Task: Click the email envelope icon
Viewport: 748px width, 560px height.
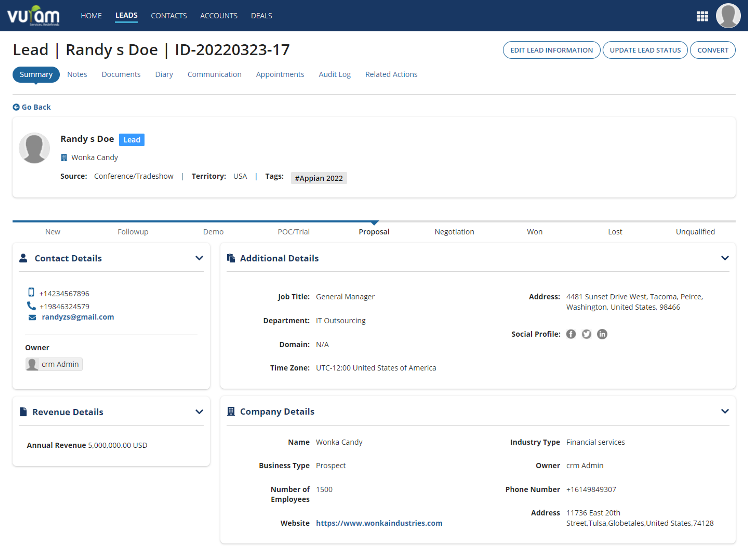Action: (32, 317)
